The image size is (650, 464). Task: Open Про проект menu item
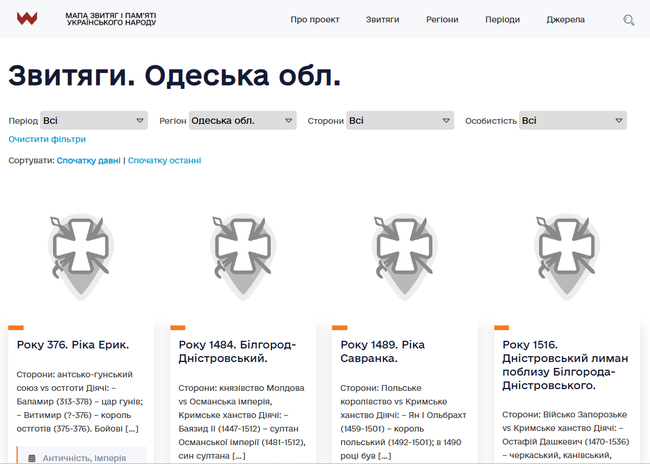tap(315, 19)
